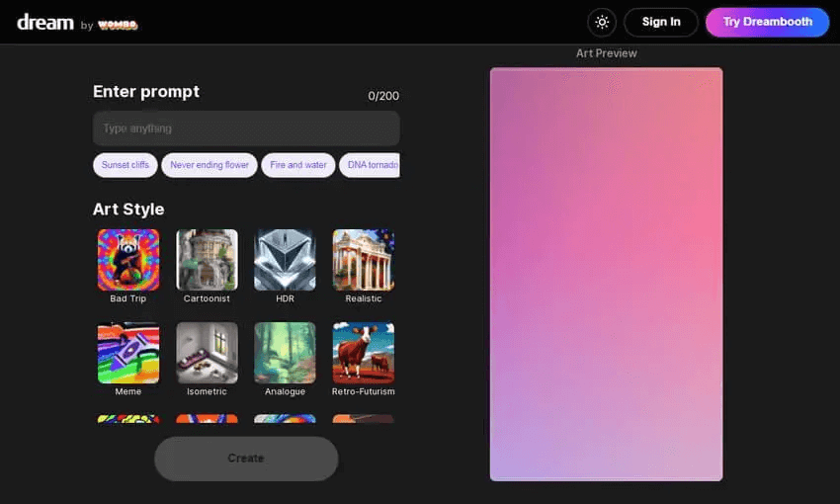Click the Sign In button
Viewport: 840px width, 504px height.
click(x=661, y=22)
